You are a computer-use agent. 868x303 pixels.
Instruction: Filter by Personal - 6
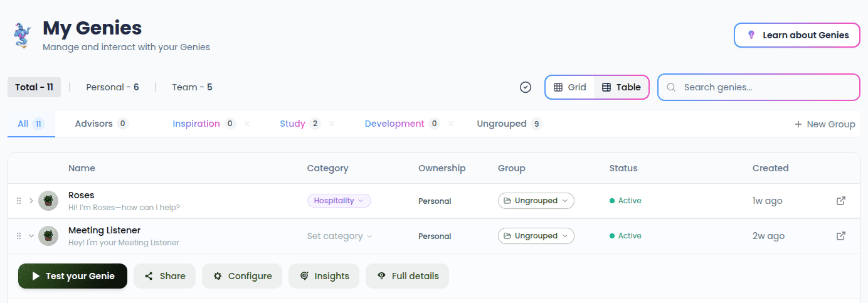tap(112, 87)
